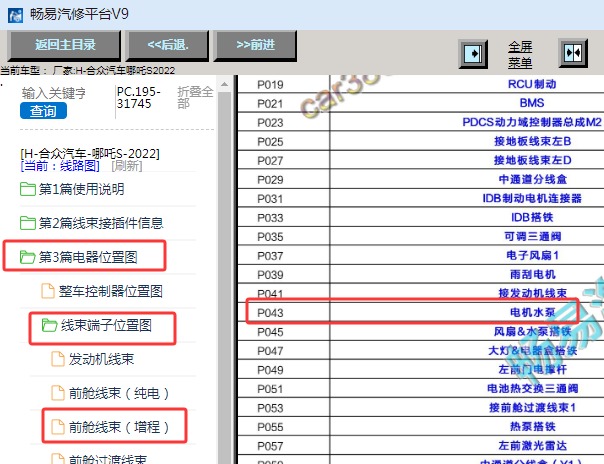Select 前舱线束（纯电） tree item
The width and height of the screenshot is (604, 464).
coord(119,393)
